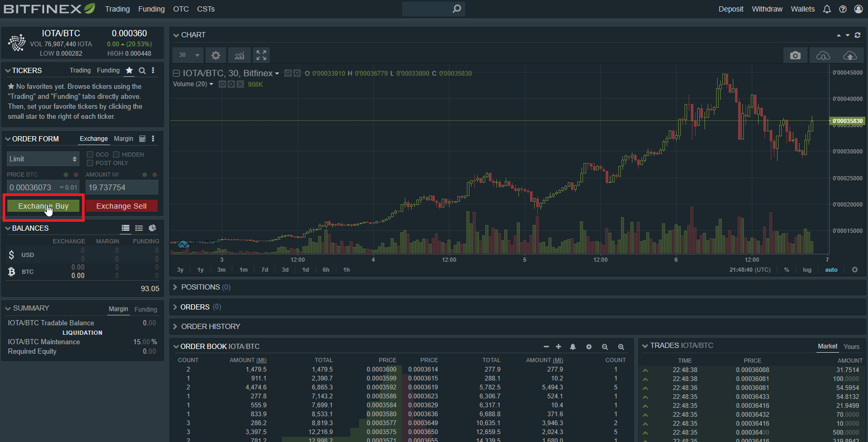868x442 pixels.
Task: Open Trading menu in top navigation
Action: (x=117, y=9)
